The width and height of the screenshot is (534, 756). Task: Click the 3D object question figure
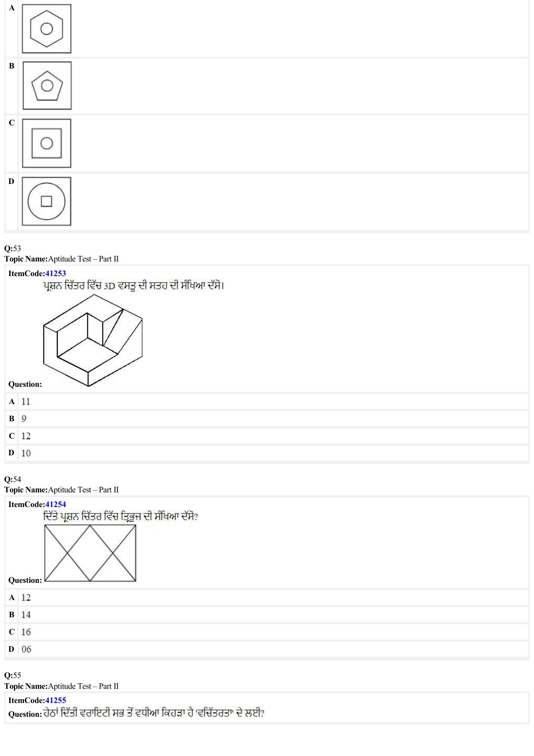(93, 340)
